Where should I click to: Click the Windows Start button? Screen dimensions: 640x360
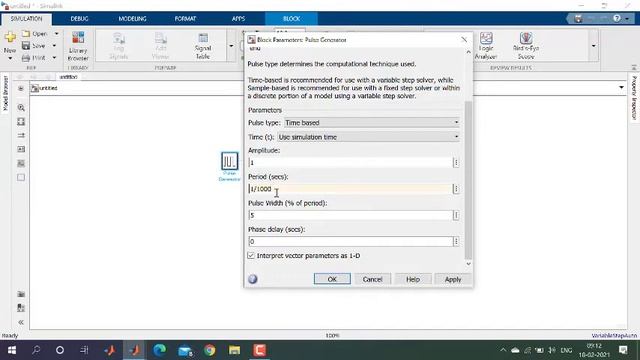coord(11,350)
